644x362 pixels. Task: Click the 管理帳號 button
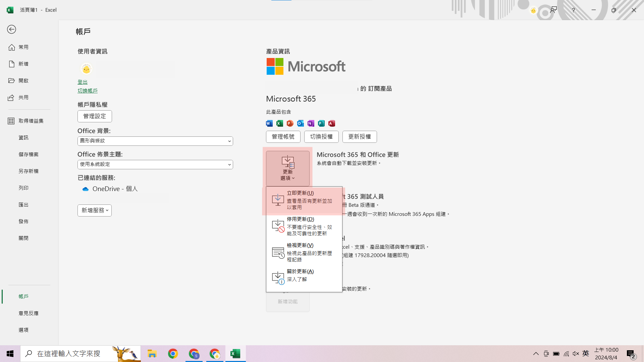283,137
